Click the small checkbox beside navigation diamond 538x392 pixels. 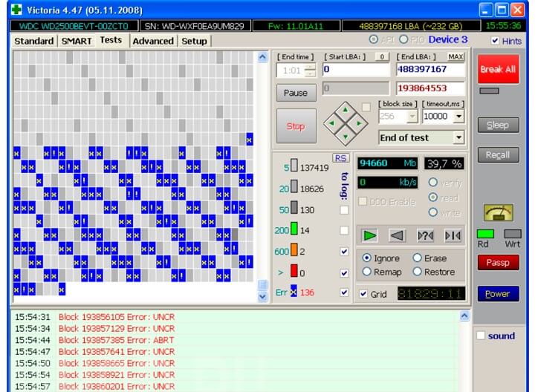(x=366, y=107)
